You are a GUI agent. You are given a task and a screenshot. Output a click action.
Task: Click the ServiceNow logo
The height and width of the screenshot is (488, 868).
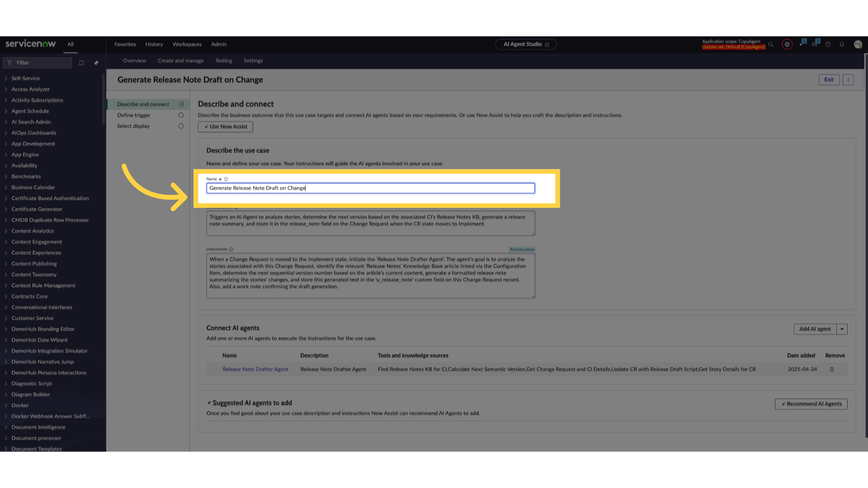tap(30, 44)
